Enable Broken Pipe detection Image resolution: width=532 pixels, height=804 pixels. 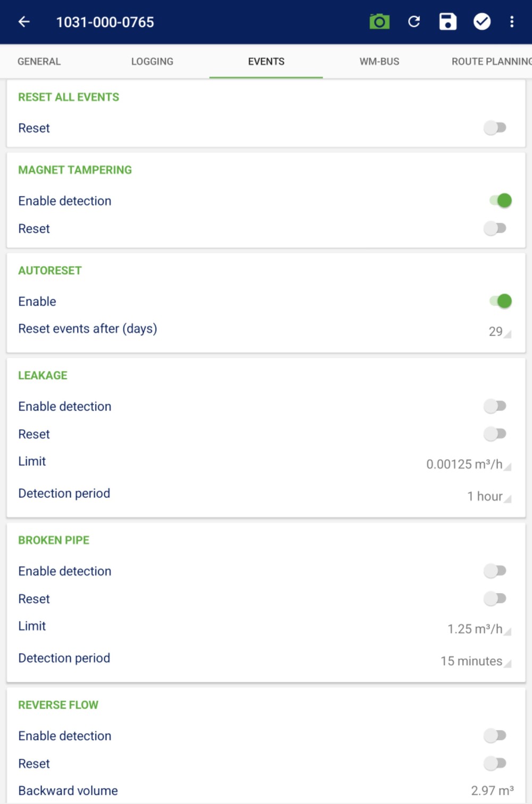point(495,571)
